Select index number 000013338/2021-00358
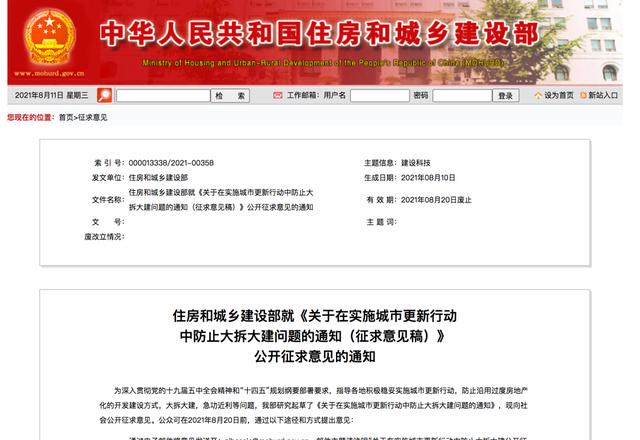Screen dimensions: 640x440 coord(171,163)
